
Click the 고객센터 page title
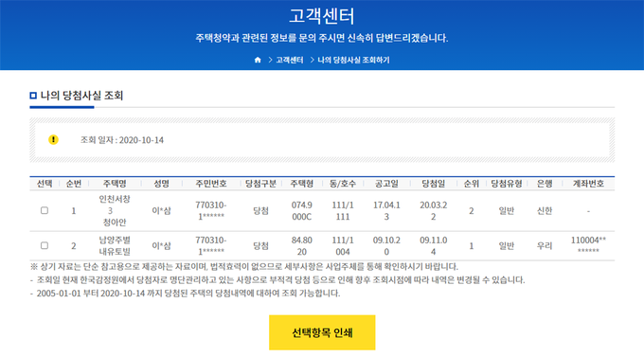click(322, 16)
